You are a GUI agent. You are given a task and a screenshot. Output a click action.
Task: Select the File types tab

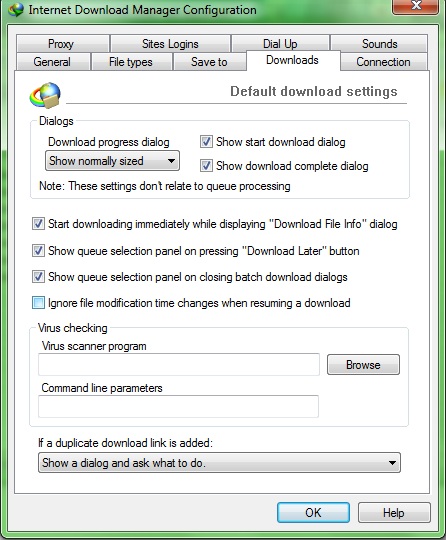point(131,62)
